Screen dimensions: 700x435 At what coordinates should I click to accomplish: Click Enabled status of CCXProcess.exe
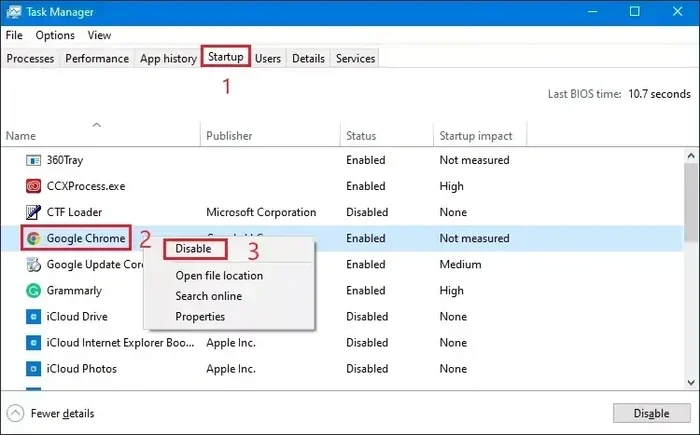(366, 186)
